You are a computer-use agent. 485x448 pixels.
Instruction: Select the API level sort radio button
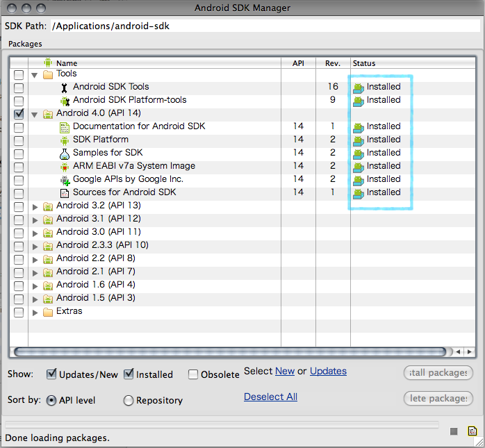tap(51, 400)
